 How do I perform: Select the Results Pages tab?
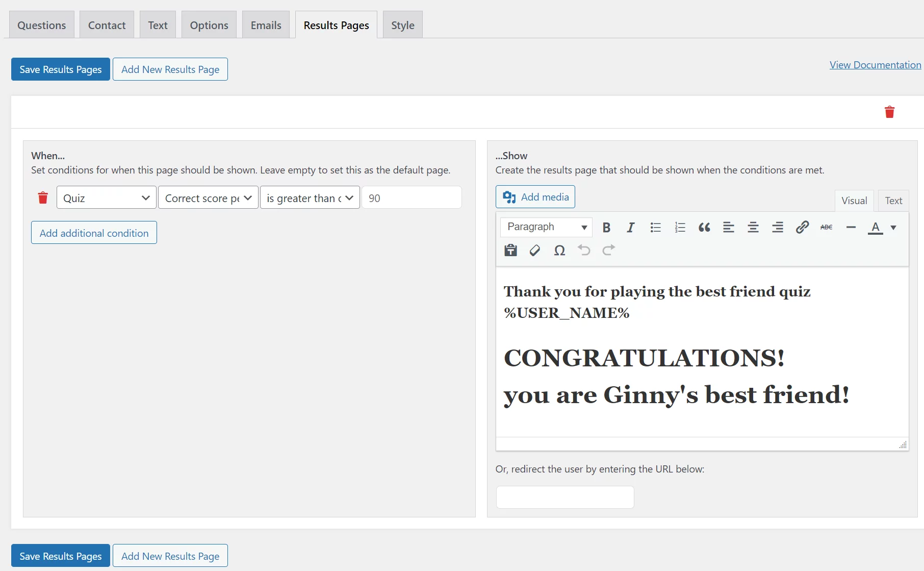point(336,25)
